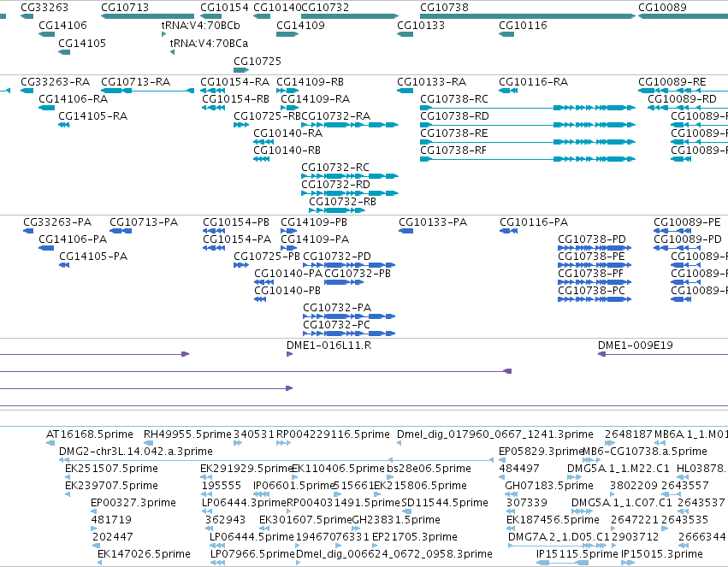Open transcript CG10732-RB
728x567 pixels.
click(x=343, y=202)
